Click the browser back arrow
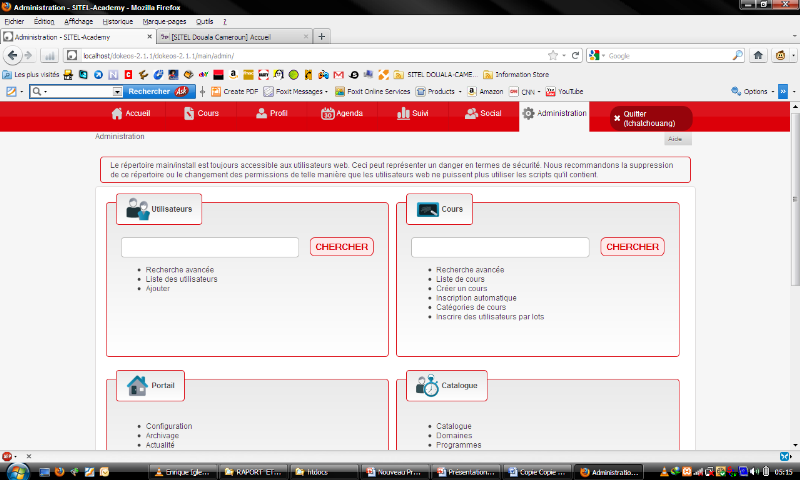The height and width of the screenshot is (480, 800). tap(12, 55)
